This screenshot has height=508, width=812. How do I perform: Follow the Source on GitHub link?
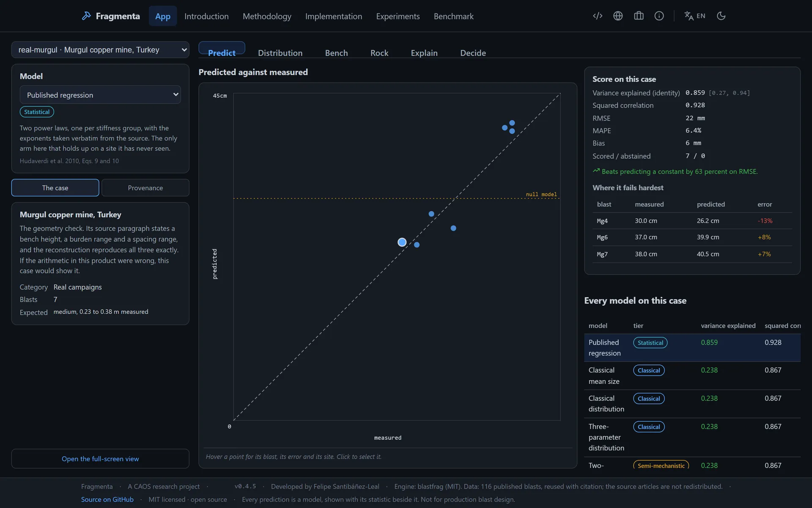tap(107, 500)
